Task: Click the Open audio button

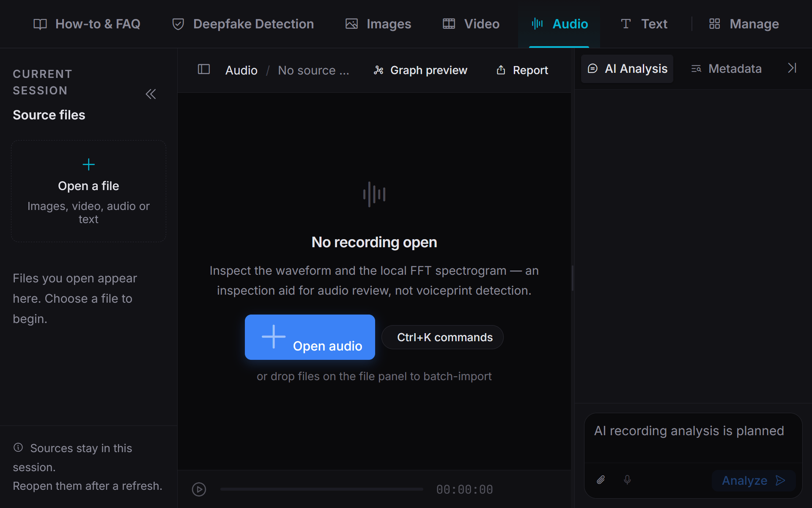Action: (x=310, y=337)
